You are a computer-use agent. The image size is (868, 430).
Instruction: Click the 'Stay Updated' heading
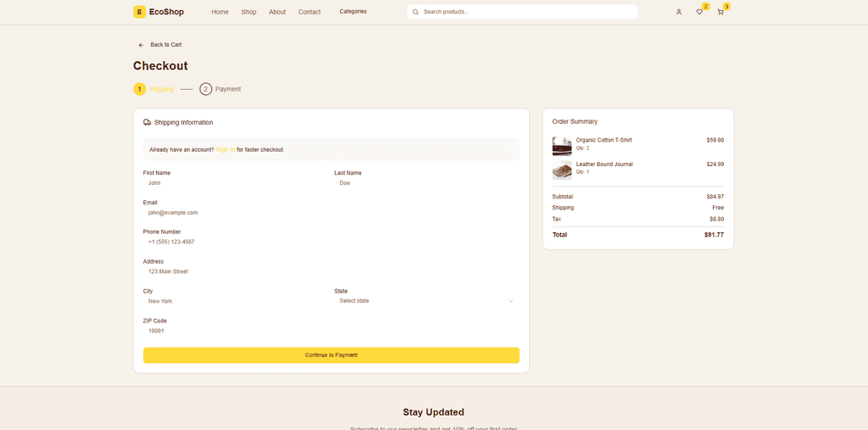433,412
